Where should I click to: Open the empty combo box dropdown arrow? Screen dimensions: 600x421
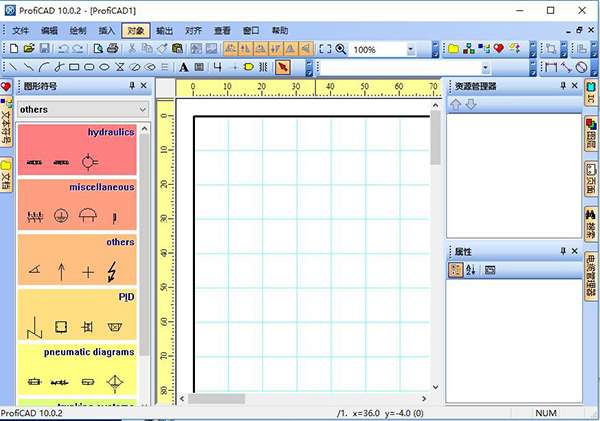click(485, 68)
